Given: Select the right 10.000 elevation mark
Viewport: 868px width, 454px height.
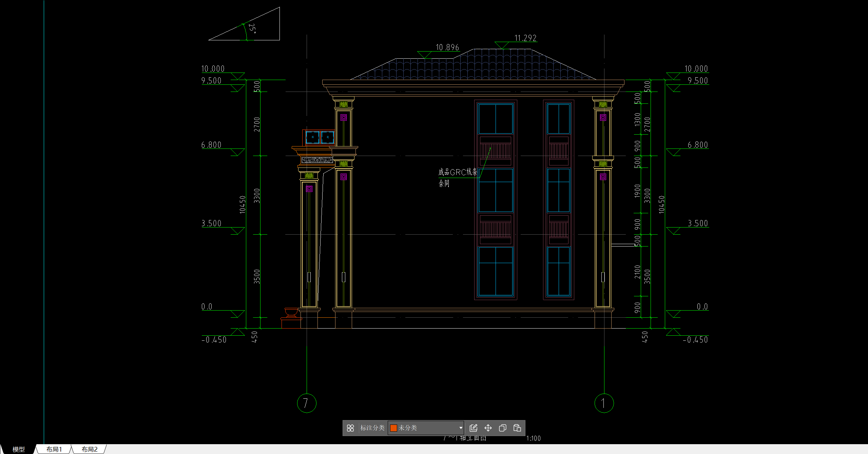Looking at the screenshot, I should coord(696,69).
